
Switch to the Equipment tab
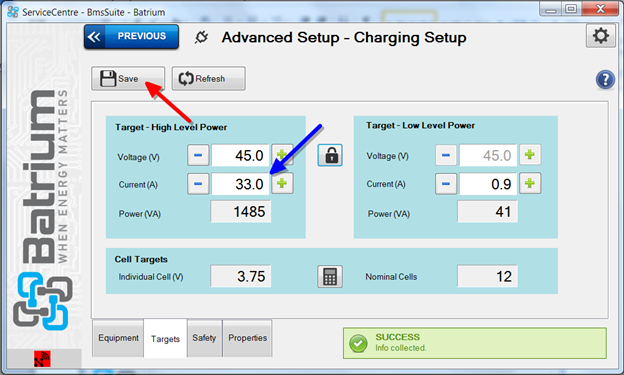pos(118,338)
